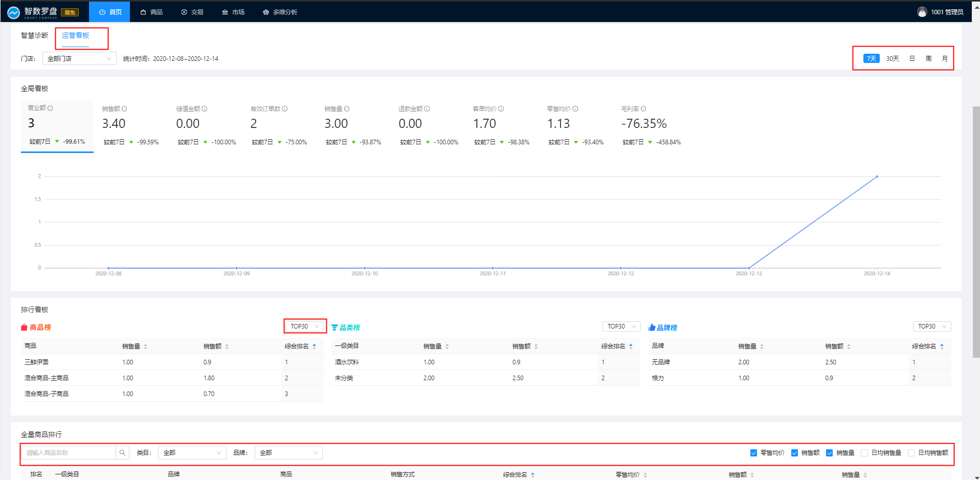Click info icon beside 毛利率
980x480 pixels.
click(x=643, y=109)
